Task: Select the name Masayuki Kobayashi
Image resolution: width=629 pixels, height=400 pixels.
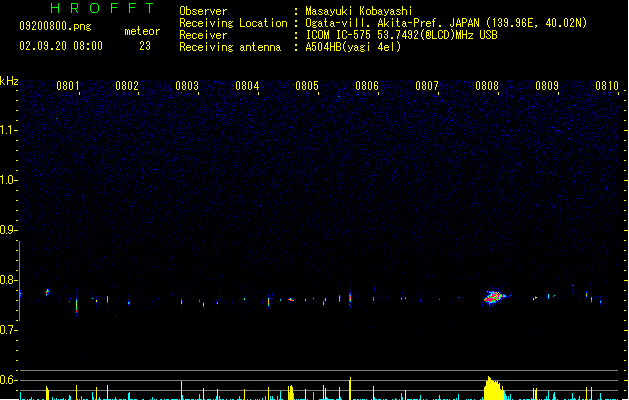Action: (x=359, y=11)
